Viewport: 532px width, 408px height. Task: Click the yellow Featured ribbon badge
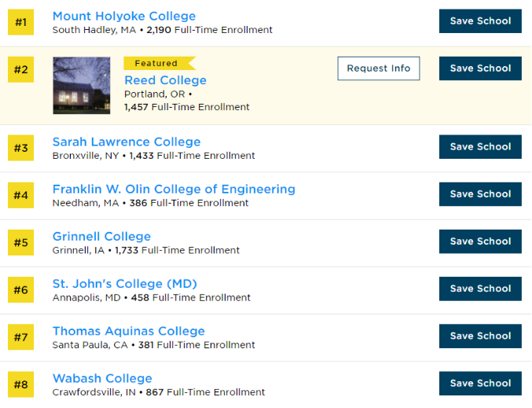pyautogui.click(x=157, y=63)
